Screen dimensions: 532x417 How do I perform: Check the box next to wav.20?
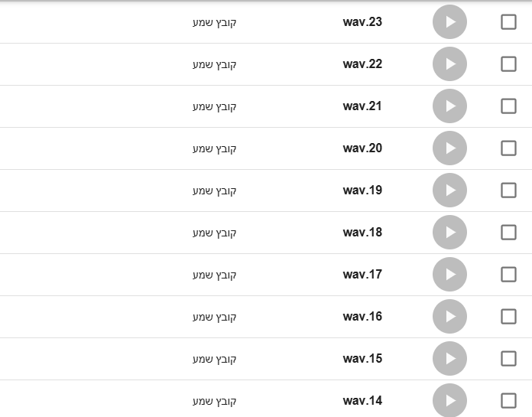click(508, 148)
